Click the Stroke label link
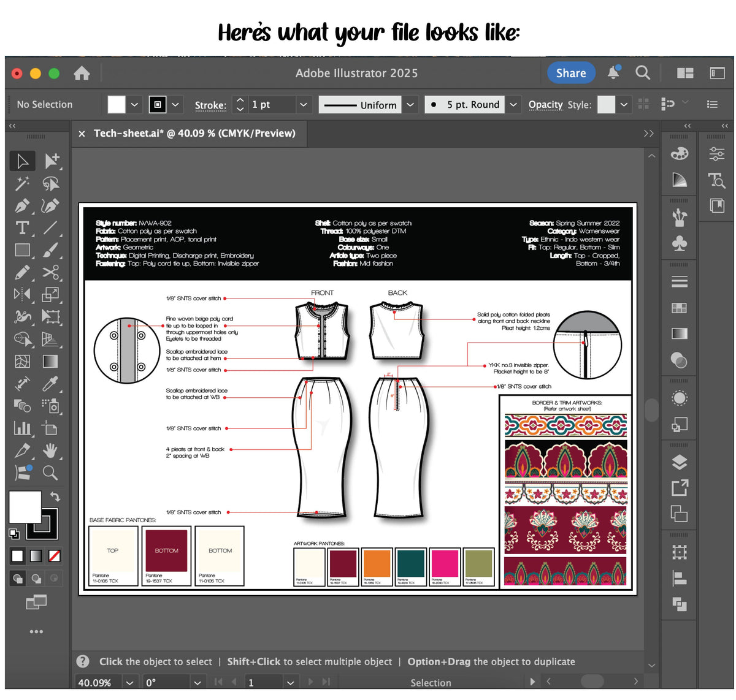The width and height of the screenshot is (736, 700). (210, 105)
